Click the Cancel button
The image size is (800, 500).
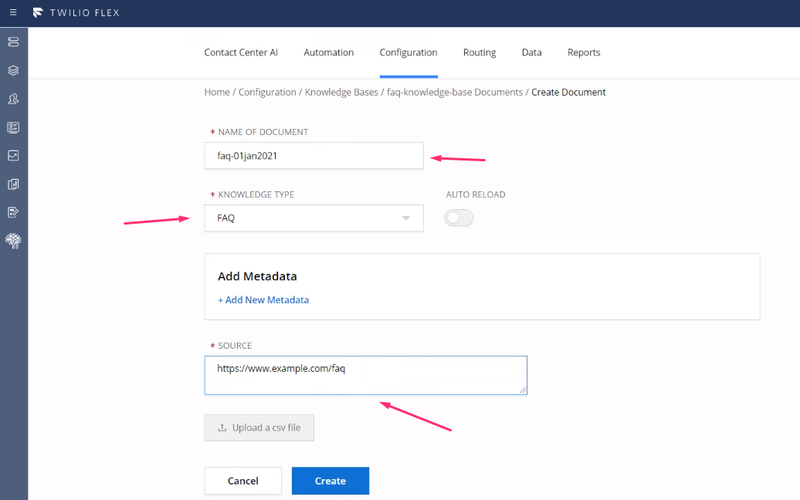[x=243, y=481]
